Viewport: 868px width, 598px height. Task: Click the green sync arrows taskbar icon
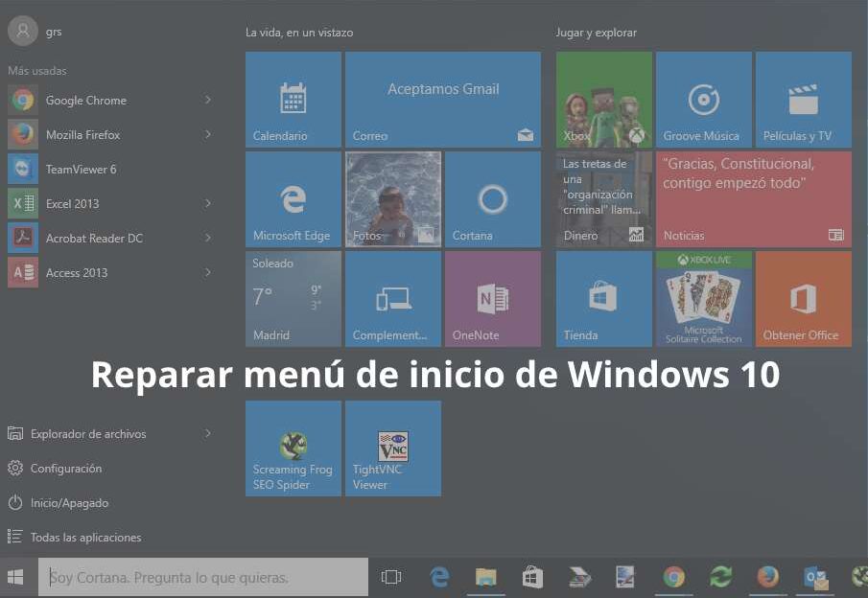(720, 577)
